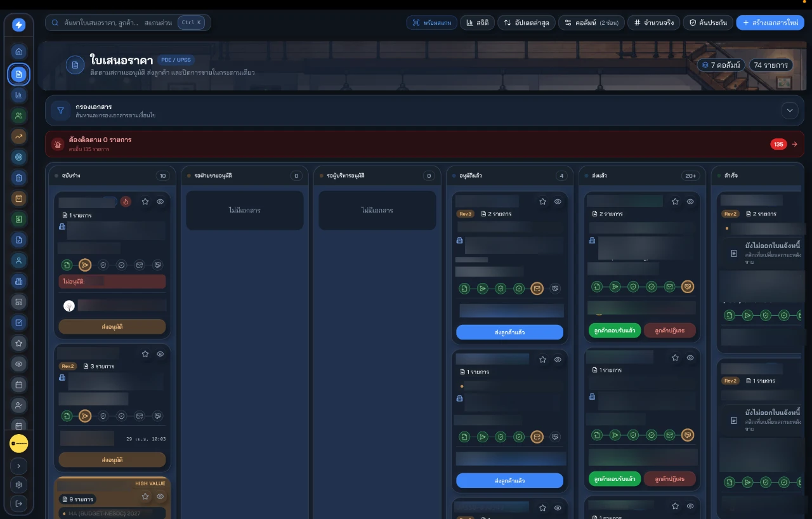This screenshot has height=519, width=812.
Task: Open the eye watchlist sidebar icon
Action: pyautogui.click(x=19, y=364)
